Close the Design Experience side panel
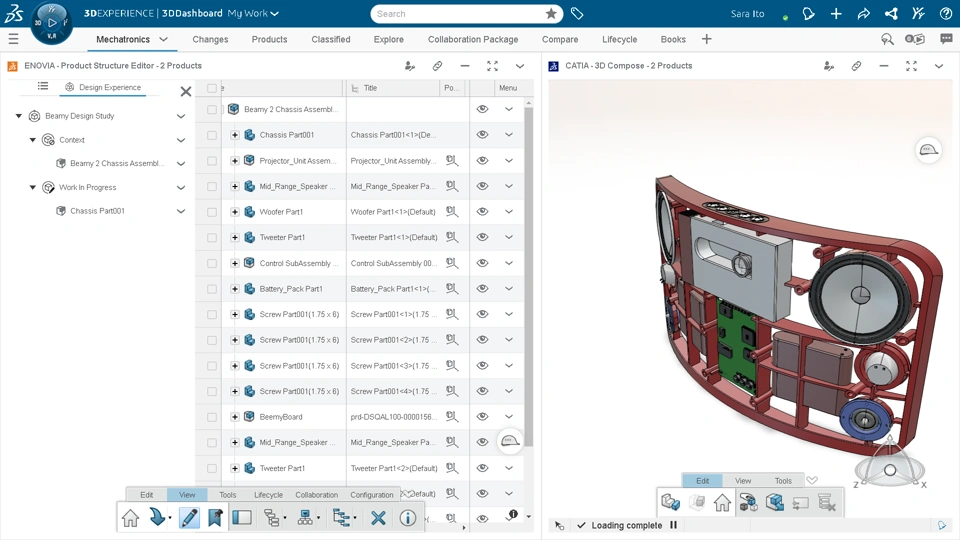Viewport: 960px width, 540px height. 186,92
